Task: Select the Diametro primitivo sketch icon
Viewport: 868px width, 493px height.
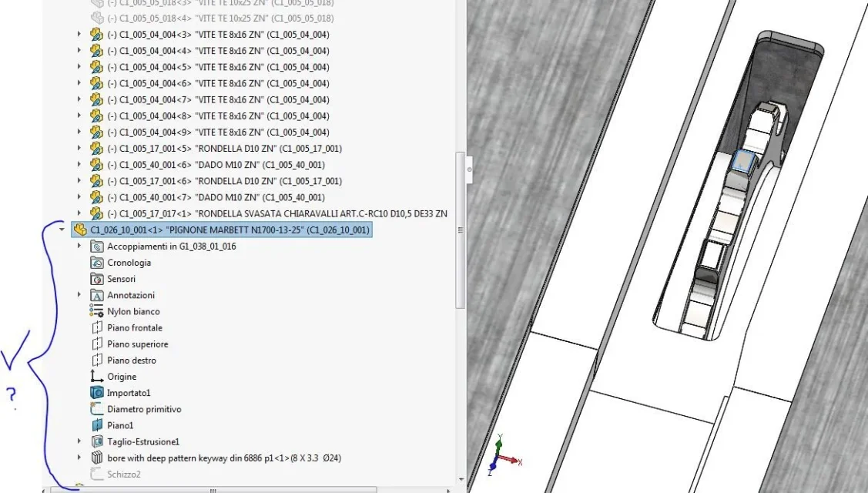Action: (x=97, y=409)
